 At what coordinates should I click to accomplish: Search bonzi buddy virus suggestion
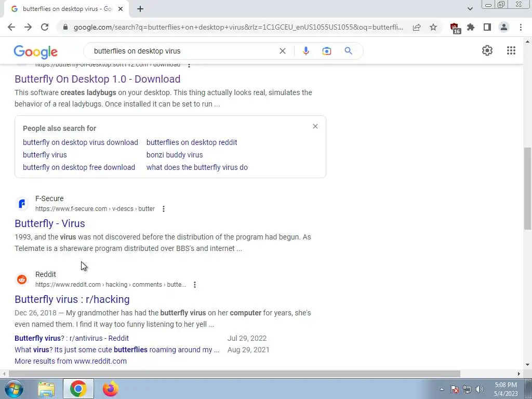[x=175, y=155]
